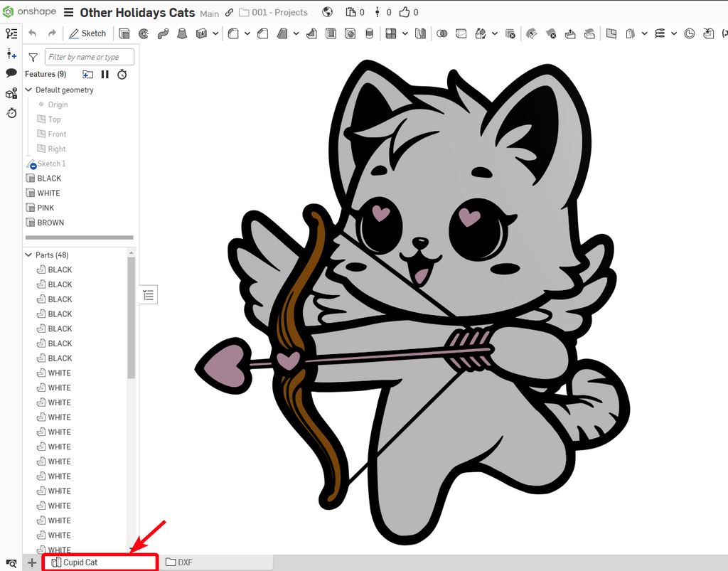Viewport: 728px width, 571px height.
Task: Select the Plane tool
Action: click(611, 33)
